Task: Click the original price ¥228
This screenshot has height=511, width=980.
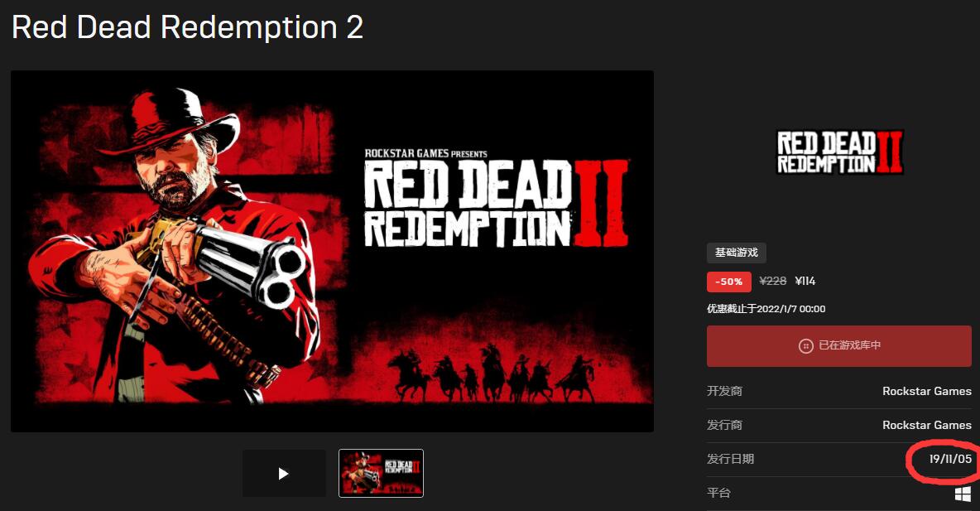Action: pyautogui.click(x=772, y=282)
